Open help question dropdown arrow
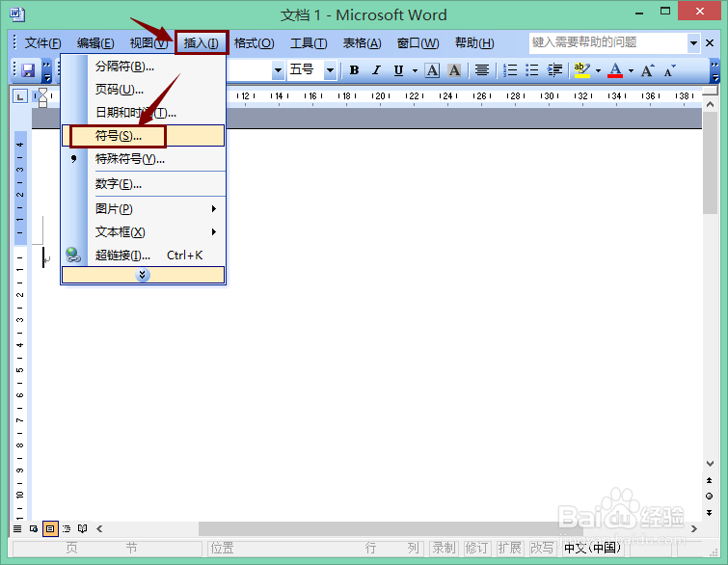The height and width of the screenshot is (565, 728). point(693,43)
